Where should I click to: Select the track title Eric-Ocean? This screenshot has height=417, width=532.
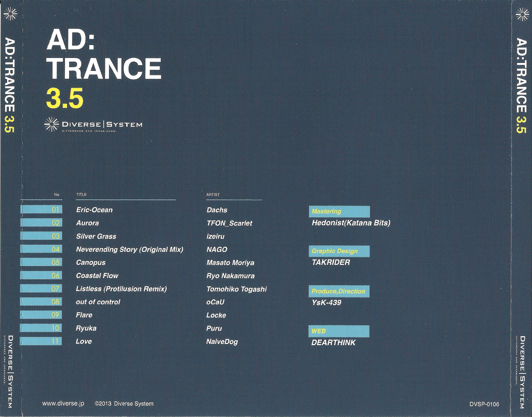(94, 210)
